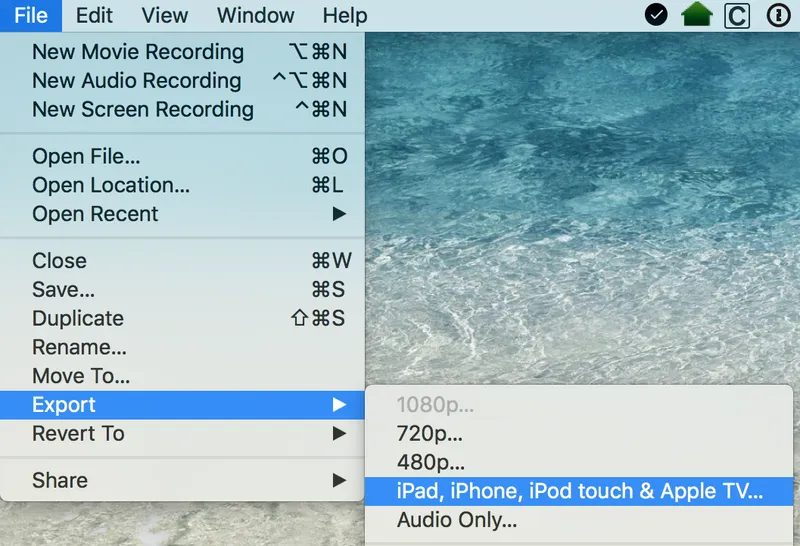Expand the Open Recent submenu
The width and height of the screenshot is (800, 546).
coord(182,214)
